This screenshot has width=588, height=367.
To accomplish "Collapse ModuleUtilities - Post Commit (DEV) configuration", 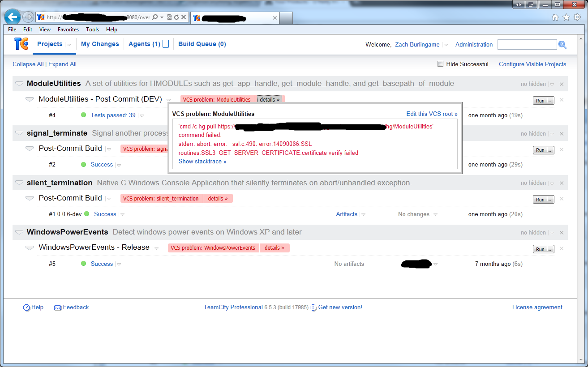I will click(x=30, y=99).
